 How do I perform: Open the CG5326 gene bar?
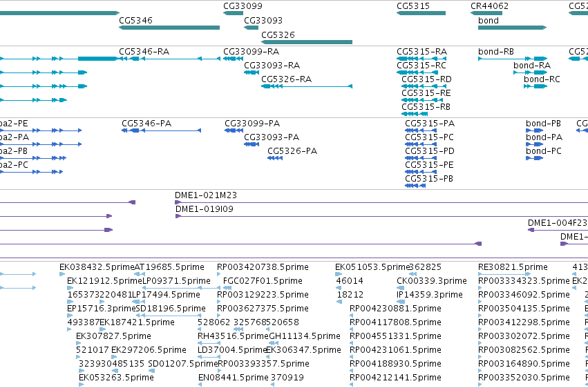tap(307, 42)
